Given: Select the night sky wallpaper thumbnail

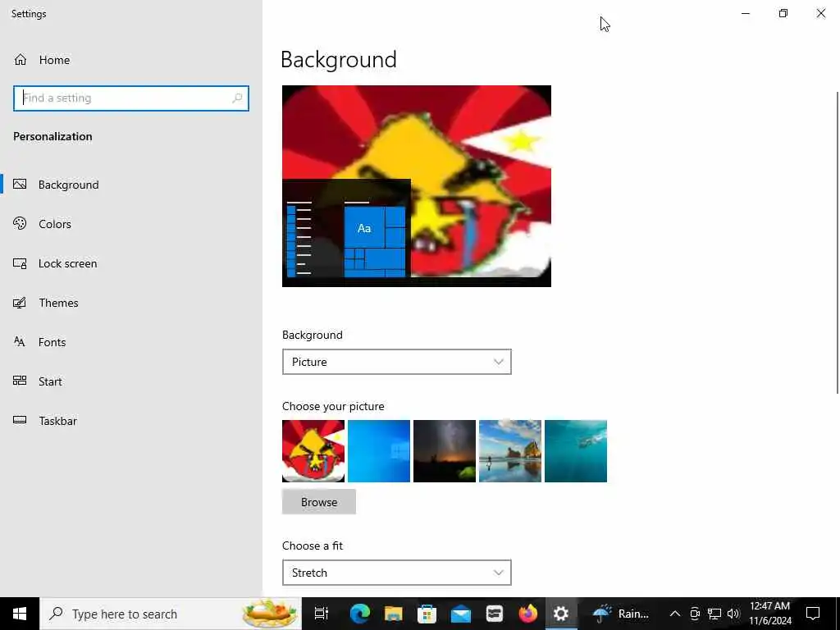Looking at the screenshot, I should pos(445,451).
